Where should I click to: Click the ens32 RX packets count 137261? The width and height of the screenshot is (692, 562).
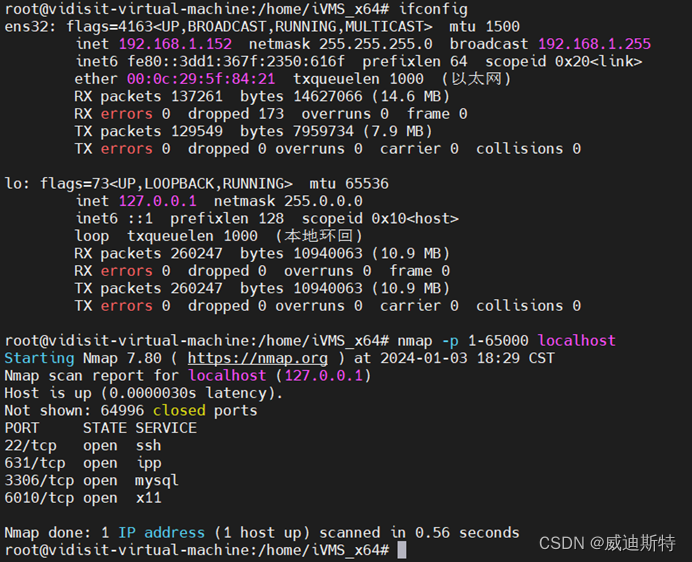(x=197, y=96)
